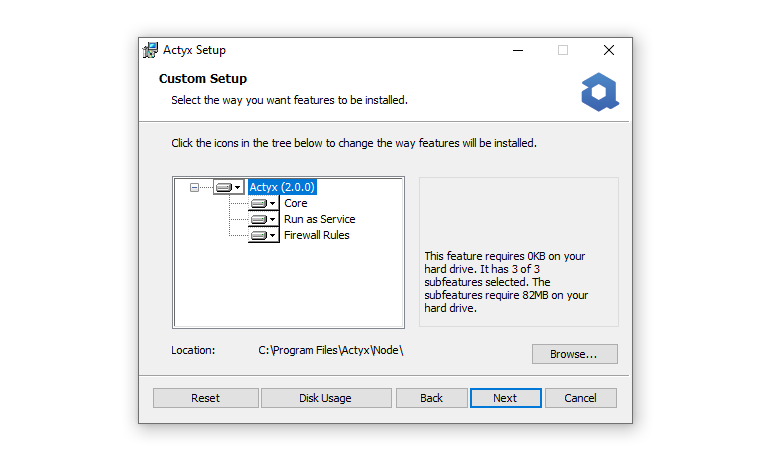The width and height of the screenshot is (767, 469).
Task: Go to the Next setup step
Action: [x=505, y=398]
